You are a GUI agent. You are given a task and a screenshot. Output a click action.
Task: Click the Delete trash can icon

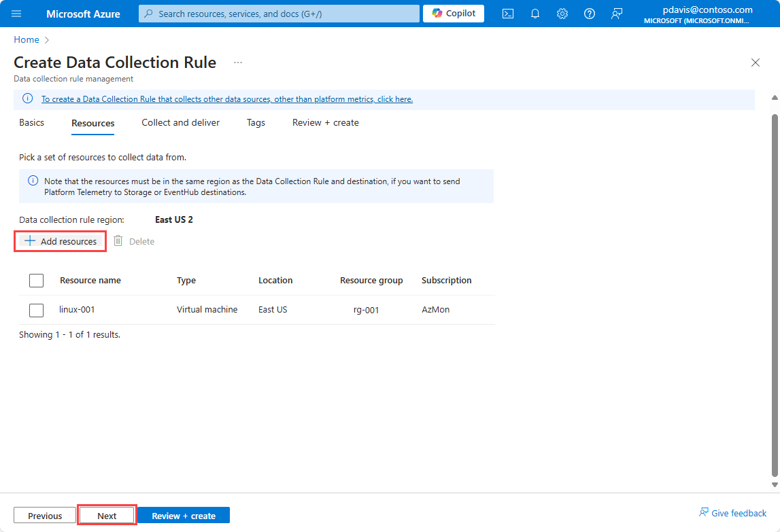118,241
